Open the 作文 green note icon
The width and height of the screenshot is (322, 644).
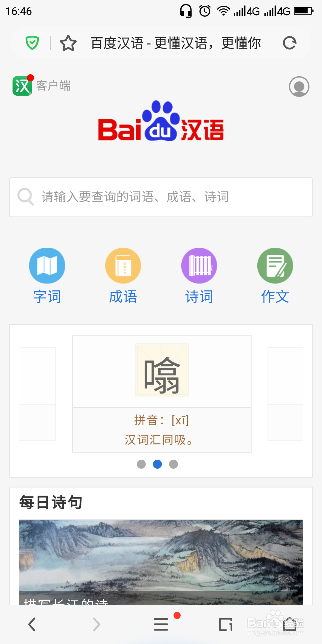275,266
